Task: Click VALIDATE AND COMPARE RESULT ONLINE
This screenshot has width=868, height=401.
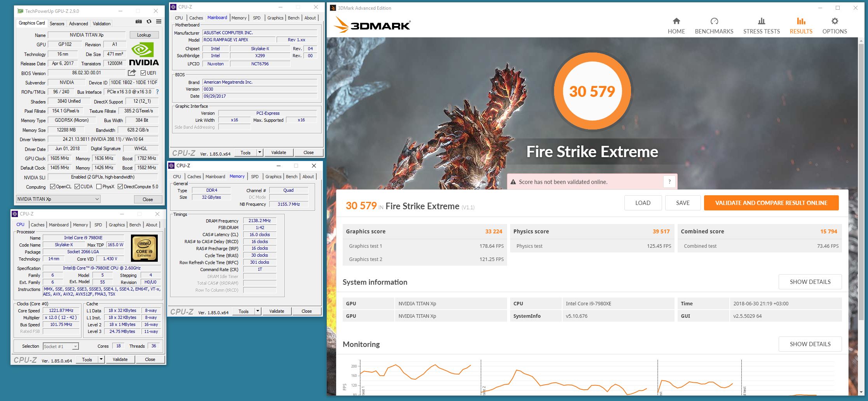Action: [x=771, y=203]
